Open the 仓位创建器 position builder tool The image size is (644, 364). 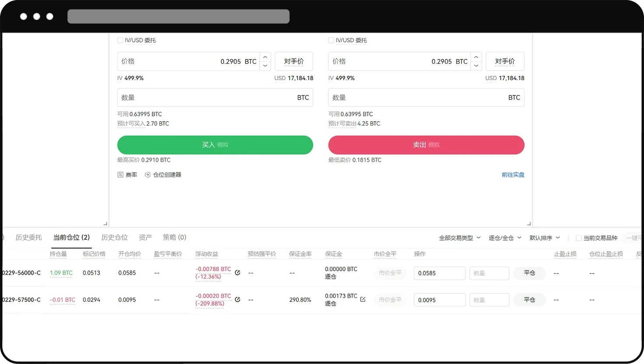coord(162,175)
